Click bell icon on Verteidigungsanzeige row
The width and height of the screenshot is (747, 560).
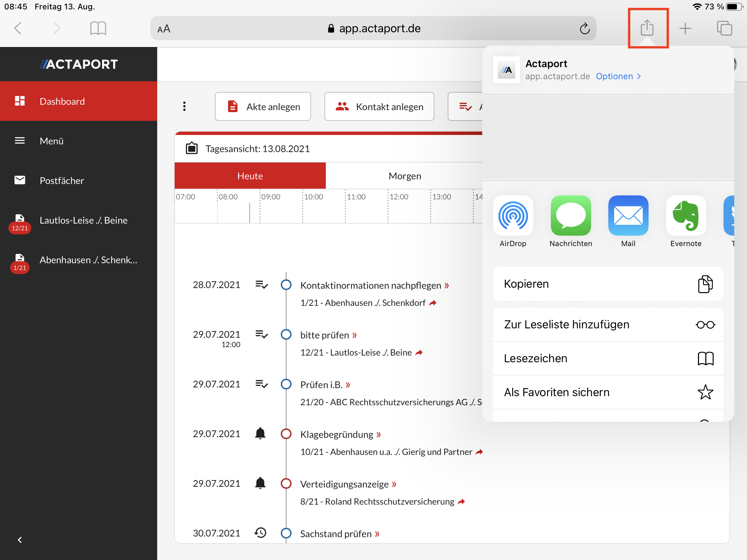click(260, 483)
